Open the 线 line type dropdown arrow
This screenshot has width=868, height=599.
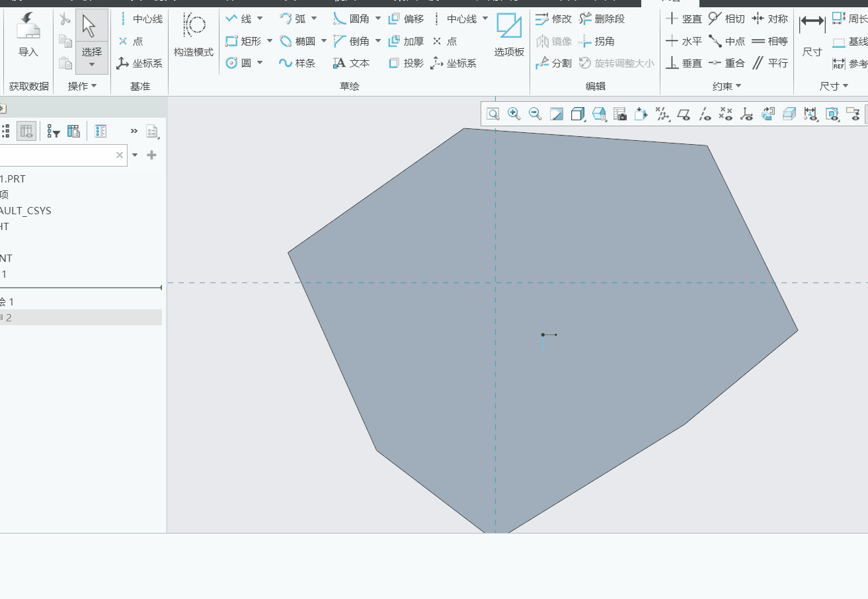point(260,19)
